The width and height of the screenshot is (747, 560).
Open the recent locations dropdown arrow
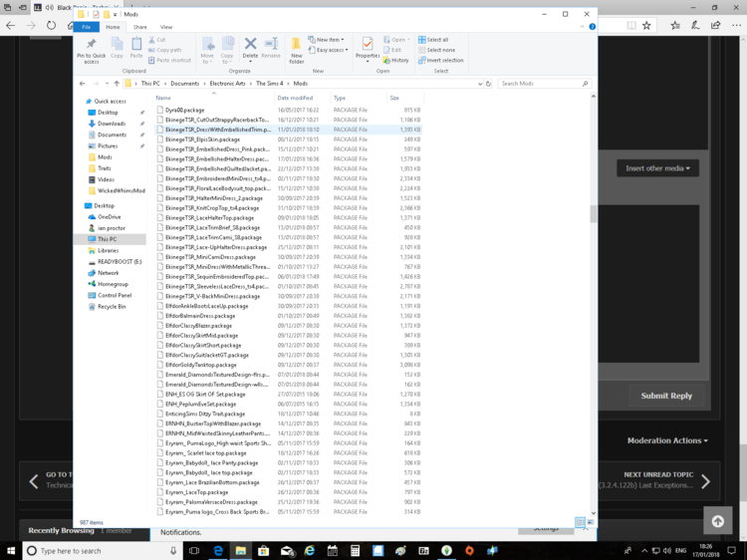[107, 84]
